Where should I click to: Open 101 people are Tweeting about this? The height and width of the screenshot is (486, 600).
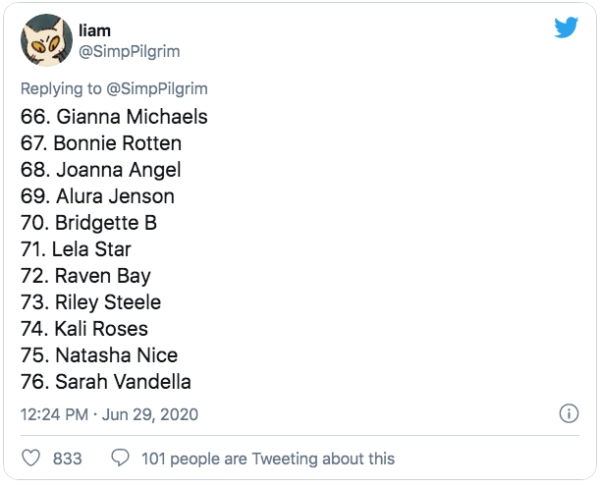[x=268, y=459]
